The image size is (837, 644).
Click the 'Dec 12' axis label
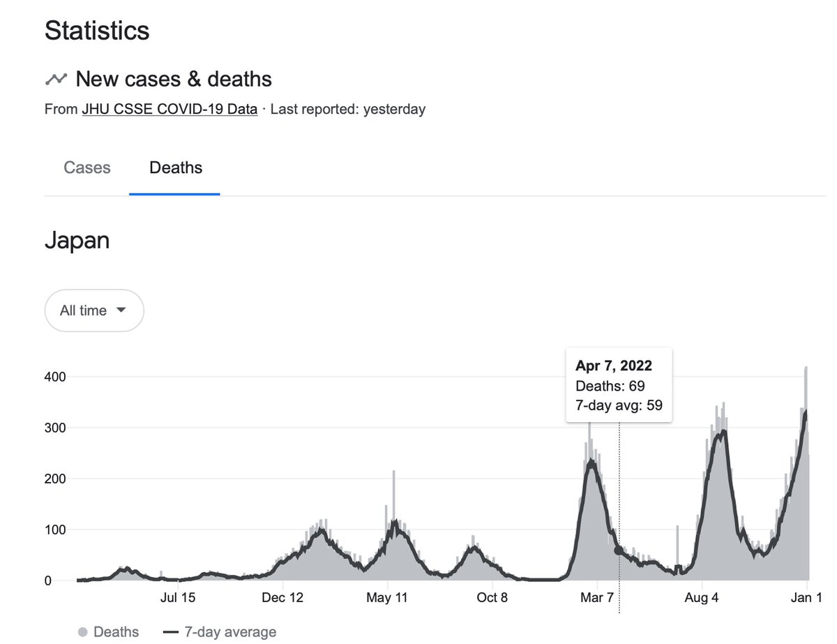coord(282,598)
